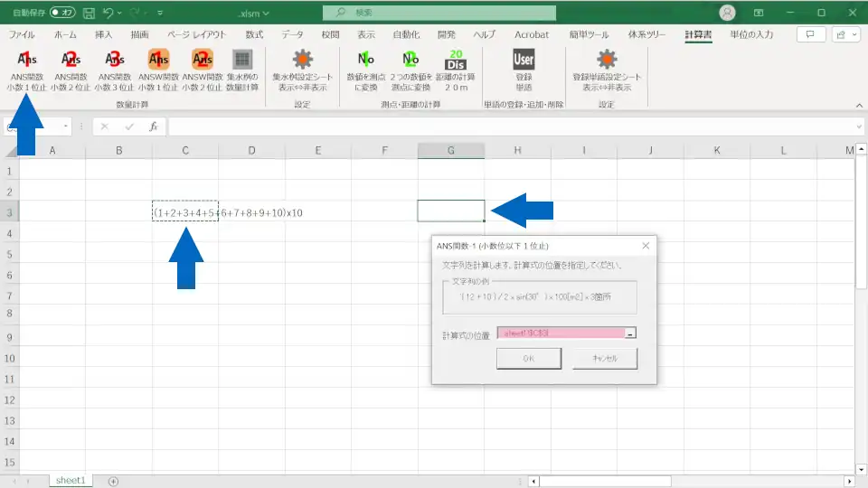Screen dimensions: 868x488
Task: Run ANSW関数 小数1位止
Action: click(158, 70)
